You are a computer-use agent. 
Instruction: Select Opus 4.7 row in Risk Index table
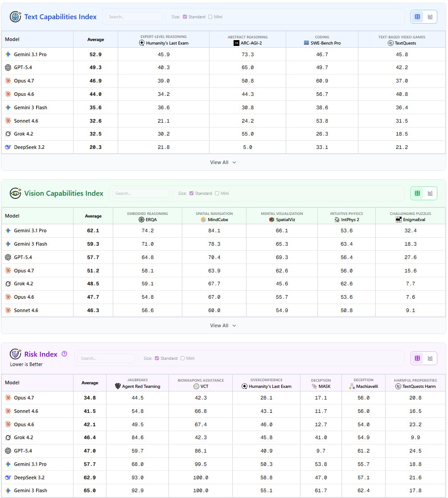[223, 398]
